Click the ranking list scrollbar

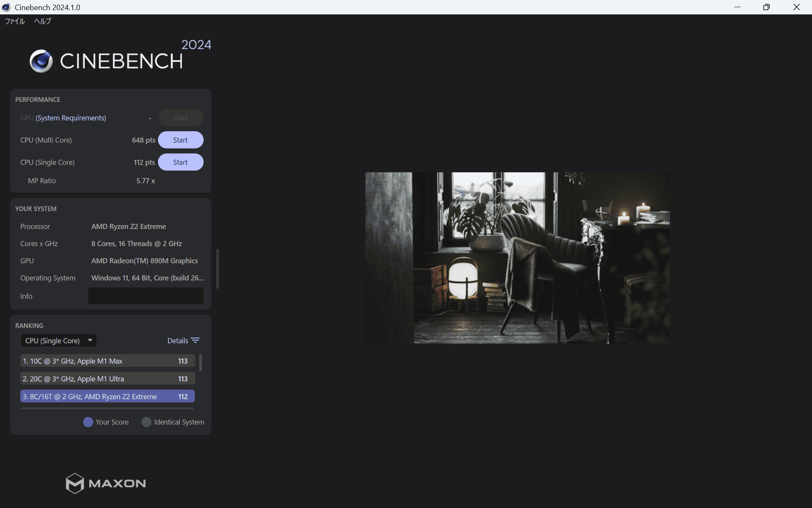click(x=201, y=362)
